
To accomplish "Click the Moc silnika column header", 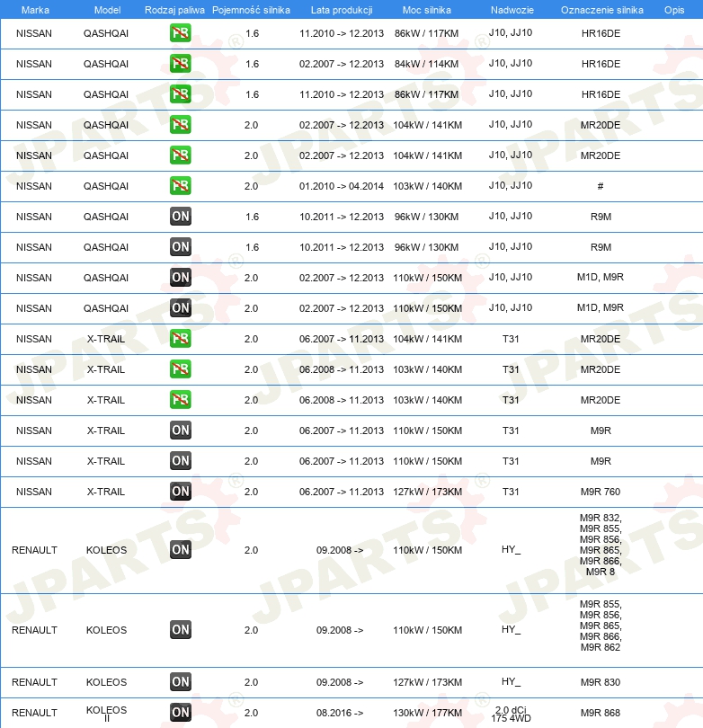I will click(427, 10).
